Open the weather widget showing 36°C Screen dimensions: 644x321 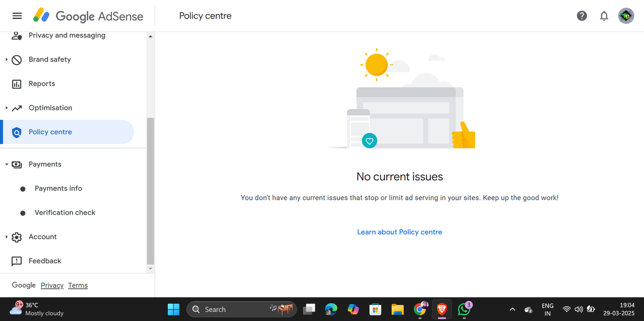click(37, 309)
